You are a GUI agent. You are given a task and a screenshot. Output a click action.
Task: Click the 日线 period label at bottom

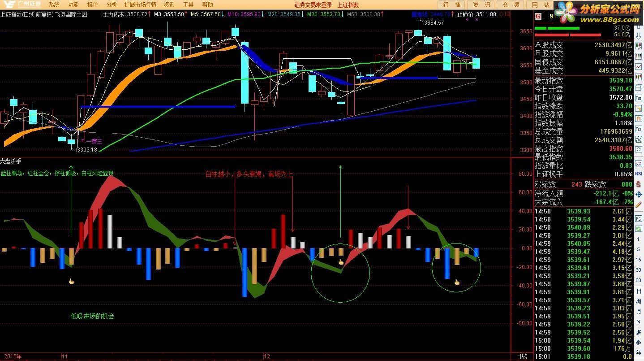click(x=522, y=357)
